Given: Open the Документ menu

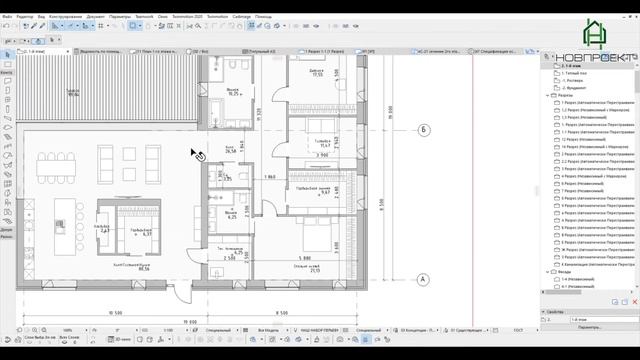Looking at the screenshot, I should [x=96, y=17].
